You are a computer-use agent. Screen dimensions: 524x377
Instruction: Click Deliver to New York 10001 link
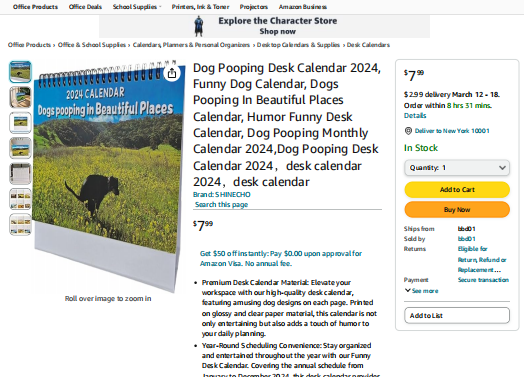coord(452,131)
